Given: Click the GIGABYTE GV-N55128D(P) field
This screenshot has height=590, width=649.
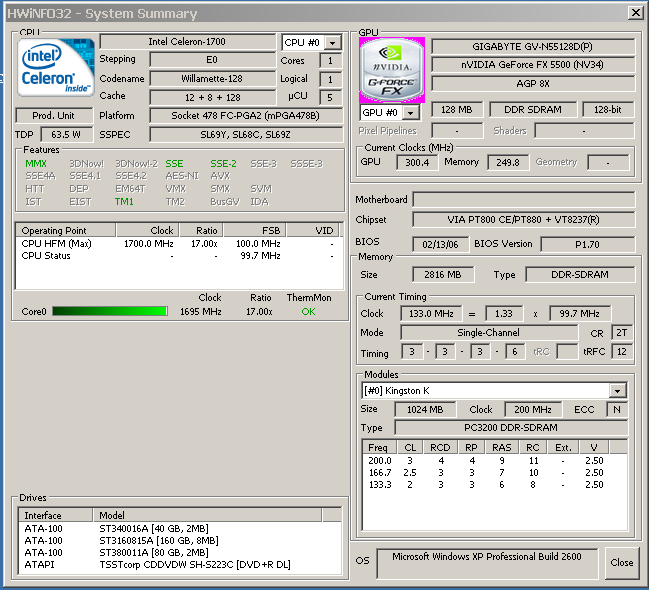Looking at the screenshot, I should [533, 46].
